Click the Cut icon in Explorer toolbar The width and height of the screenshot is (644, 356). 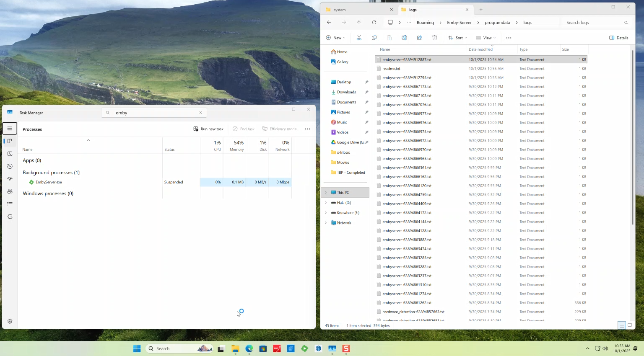tap(359, 38)
